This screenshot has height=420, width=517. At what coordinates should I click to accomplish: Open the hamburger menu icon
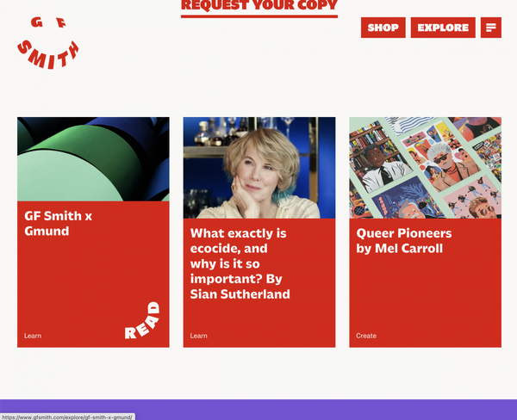490,28
